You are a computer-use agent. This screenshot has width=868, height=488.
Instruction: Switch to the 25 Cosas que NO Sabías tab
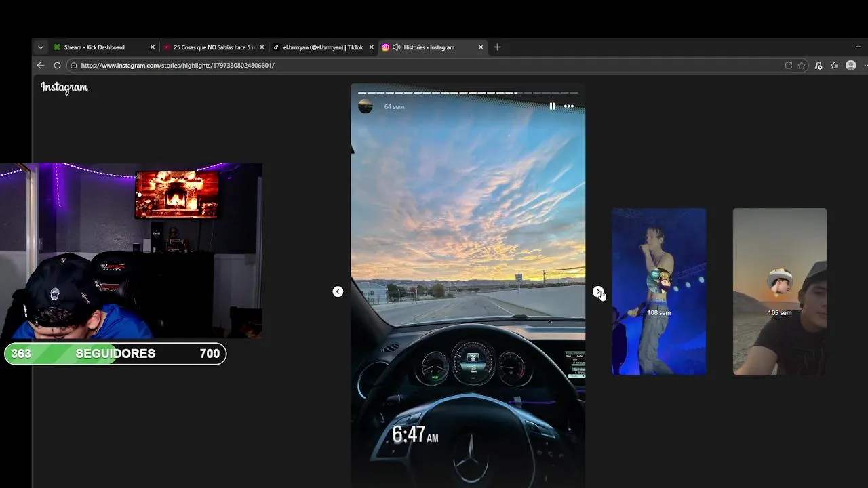click(214, 47)
